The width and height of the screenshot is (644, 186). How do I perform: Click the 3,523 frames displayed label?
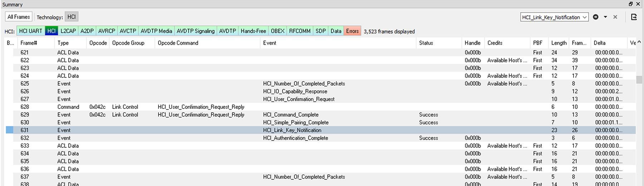click(x=389, y=32)
